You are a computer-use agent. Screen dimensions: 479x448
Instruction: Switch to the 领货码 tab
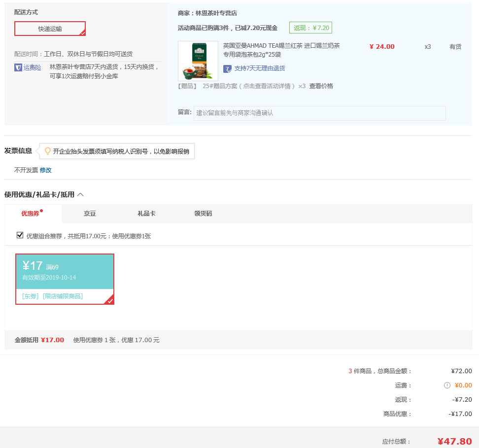coord(203,214)
